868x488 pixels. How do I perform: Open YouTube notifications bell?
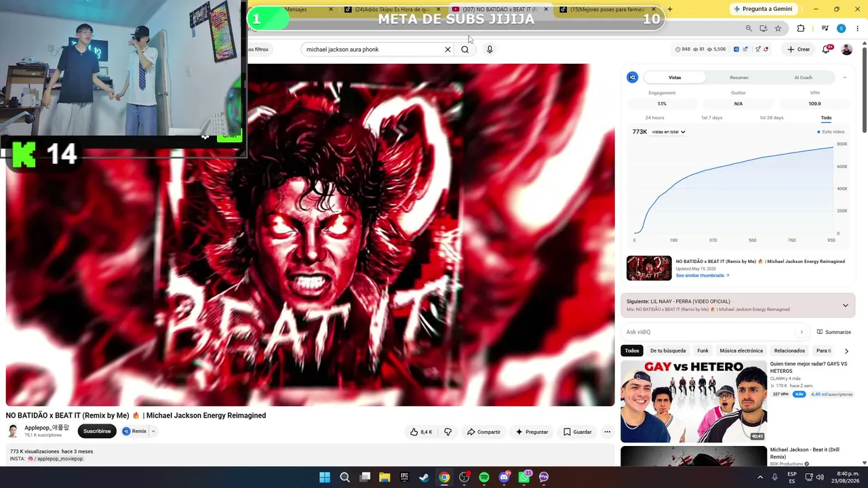click(826, 49)
